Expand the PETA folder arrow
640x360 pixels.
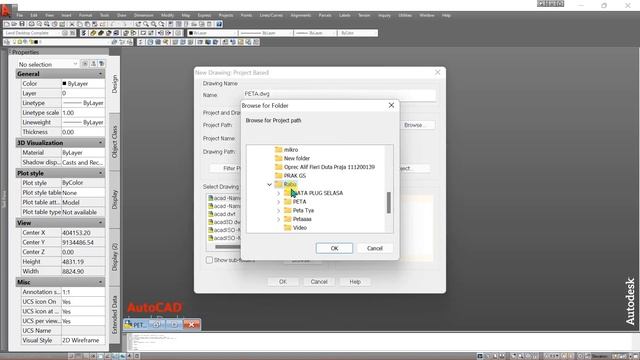coord(278,202)
